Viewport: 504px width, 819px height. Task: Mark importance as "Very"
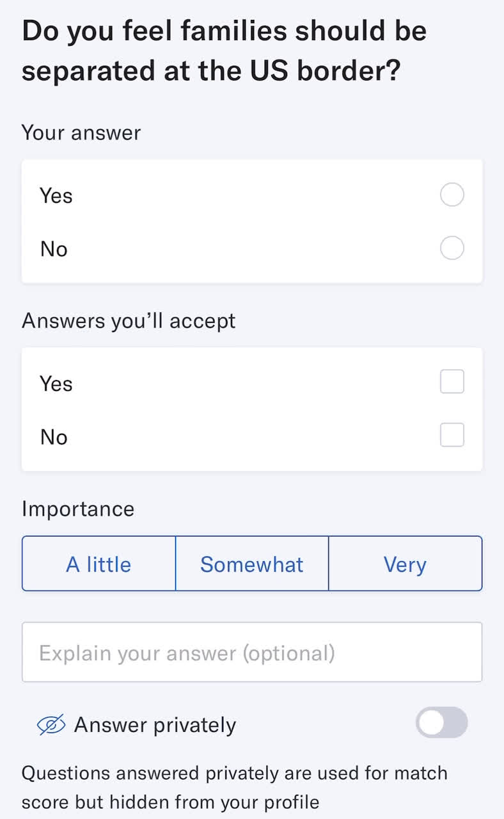coord(405,564)
